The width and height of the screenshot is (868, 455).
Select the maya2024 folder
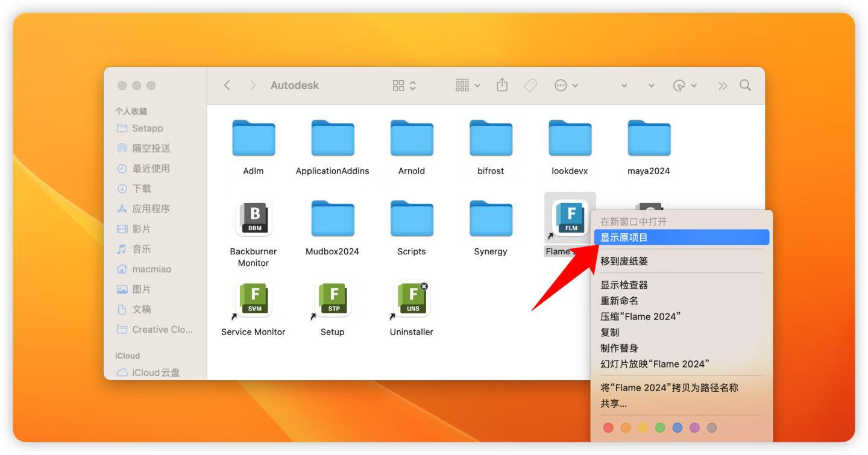649,138
